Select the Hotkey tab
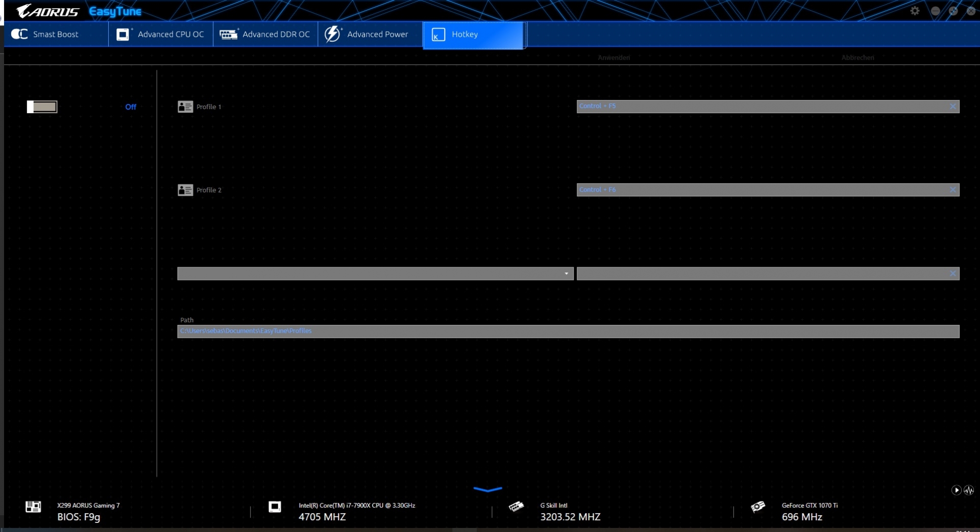980x532 pixels. [x=474, y=35]
